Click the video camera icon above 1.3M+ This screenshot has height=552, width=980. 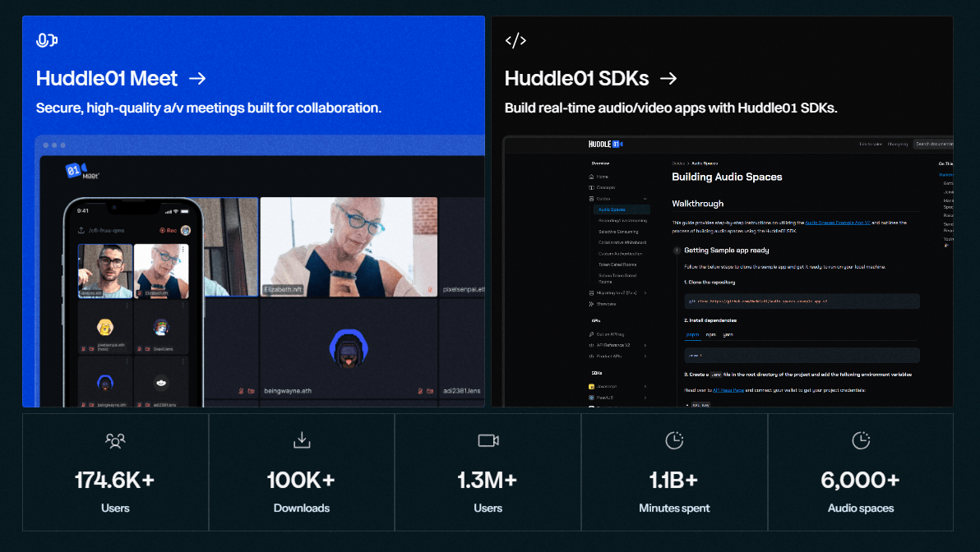488,440
